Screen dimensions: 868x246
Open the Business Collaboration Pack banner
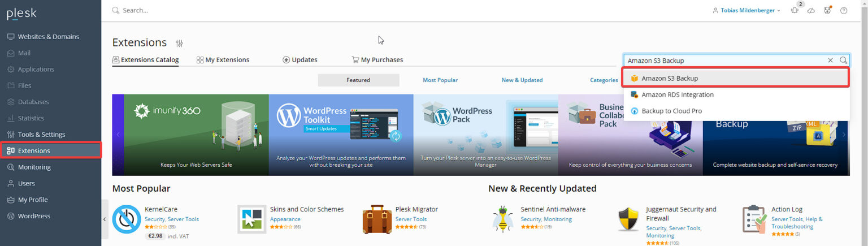point(630,135)
